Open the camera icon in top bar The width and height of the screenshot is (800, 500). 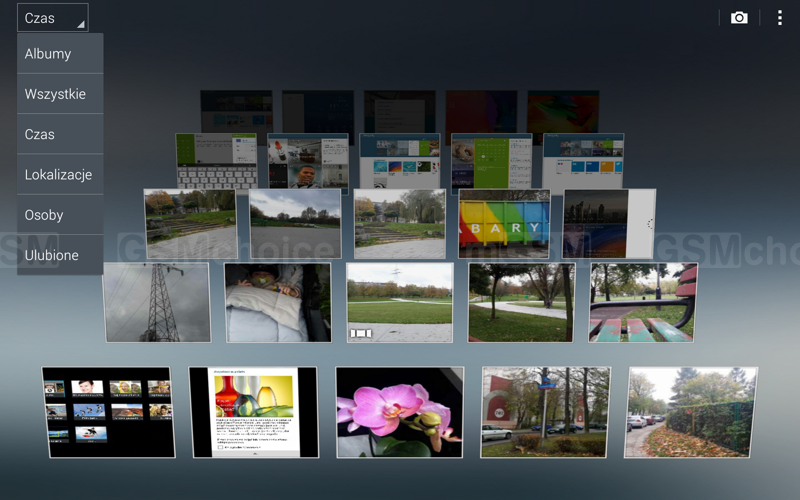click(739, 18)
